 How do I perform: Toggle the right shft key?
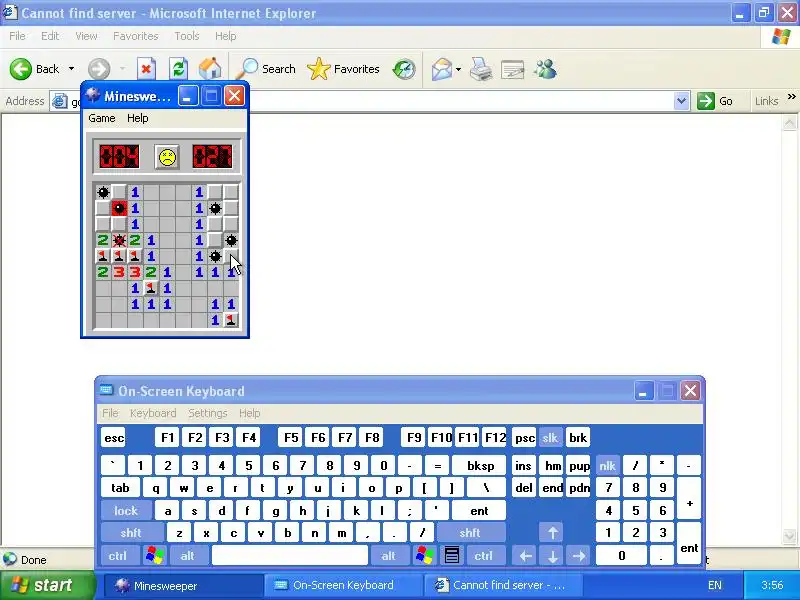click(x=470, y=533)
